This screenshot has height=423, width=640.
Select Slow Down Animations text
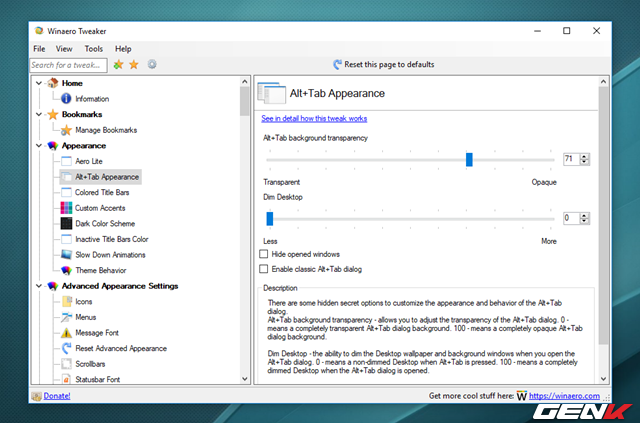coord(110,255)
